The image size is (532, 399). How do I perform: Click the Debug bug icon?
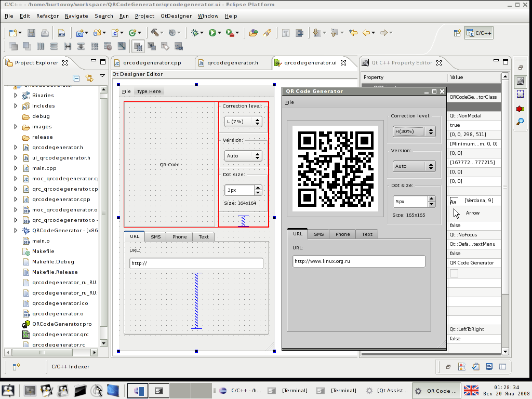(x=195, y=33)
